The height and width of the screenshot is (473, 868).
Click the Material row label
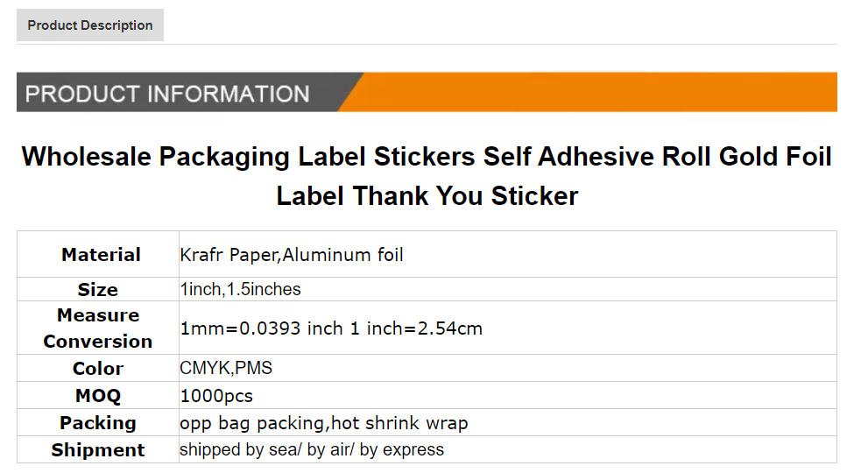[x=101, y=255]
